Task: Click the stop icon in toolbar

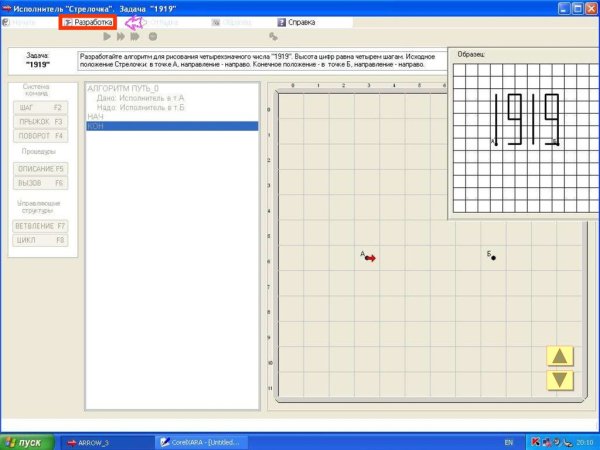Action: pyautogui.click(x=152, y=36)
